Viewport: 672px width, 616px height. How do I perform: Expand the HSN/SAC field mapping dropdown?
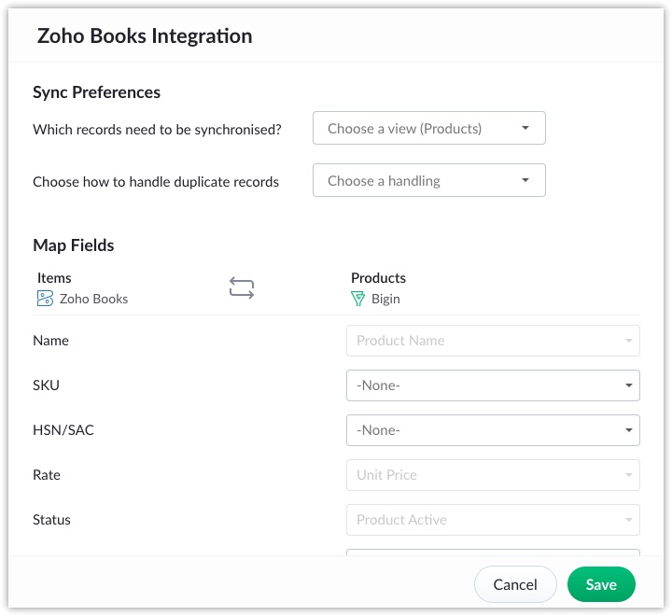click(x=492, y=430)
